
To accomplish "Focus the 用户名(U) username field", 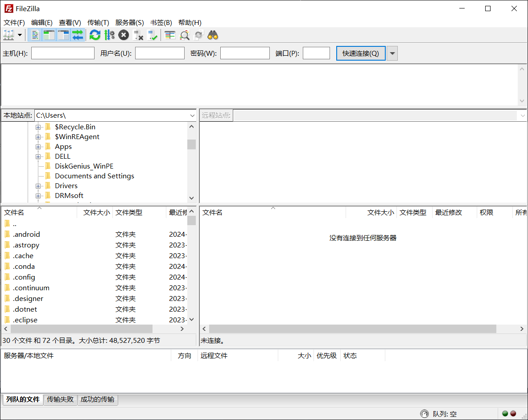I will click(x=160, y=53).
